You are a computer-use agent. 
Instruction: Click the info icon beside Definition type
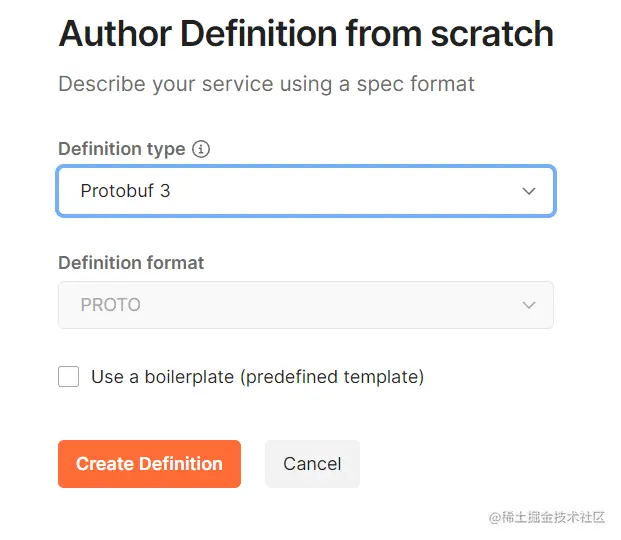pos(201,149)
